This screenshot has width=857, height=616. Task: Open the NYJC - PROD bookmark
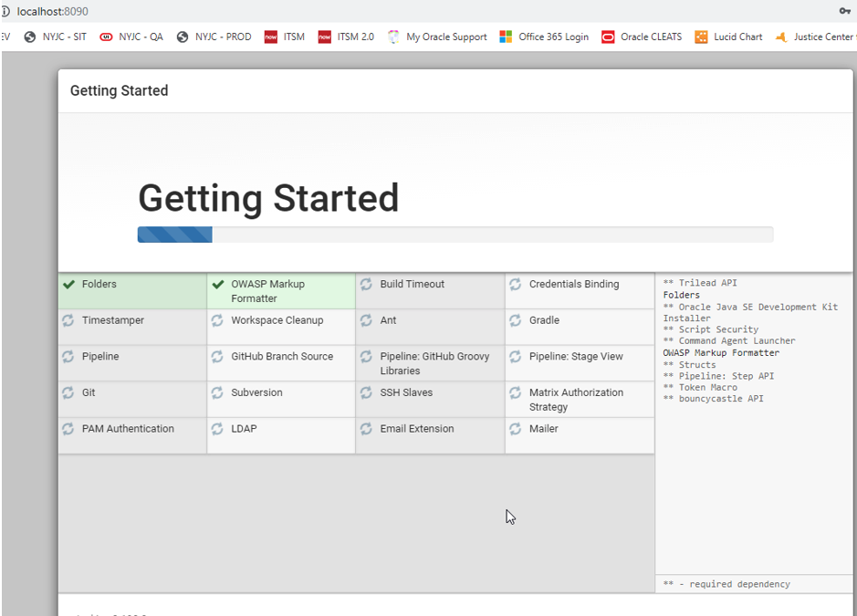pyautogui.click(x=214, y=37)
